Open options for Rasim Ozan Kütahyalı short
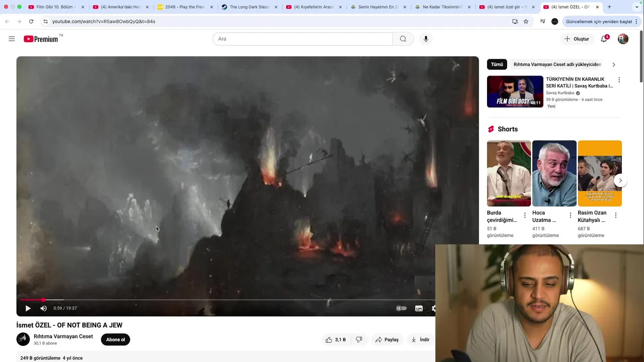This screenshot has height=362, width=644. [x=615, y=215]
